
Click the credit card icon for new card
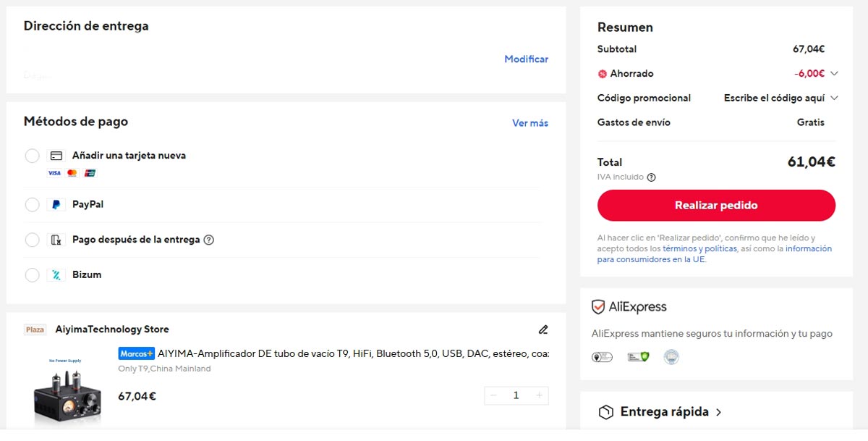tap(56, 156)
